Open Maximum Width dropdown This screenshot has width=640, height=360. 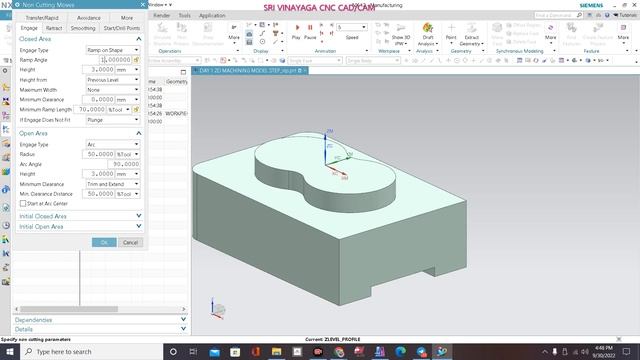[113, 90]
